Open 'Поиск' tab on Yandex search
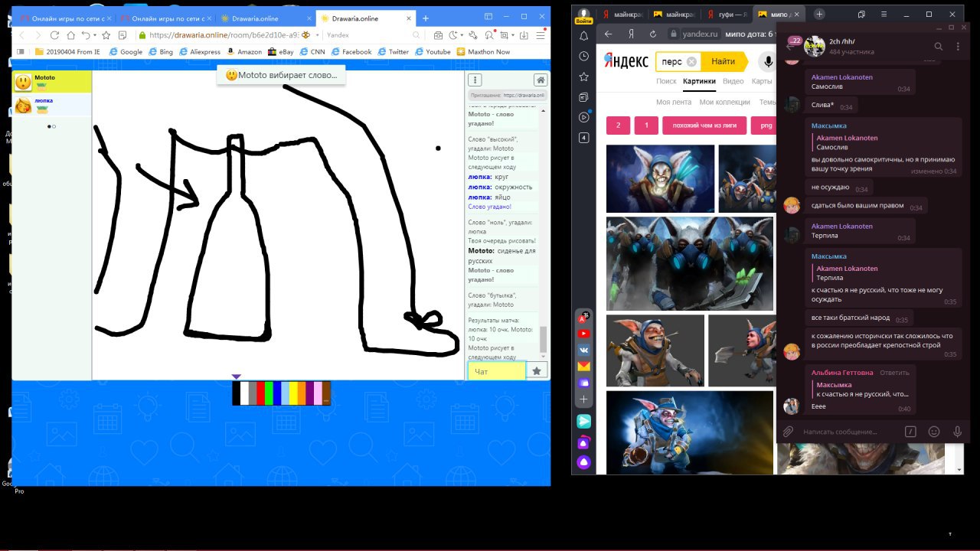 666,81
